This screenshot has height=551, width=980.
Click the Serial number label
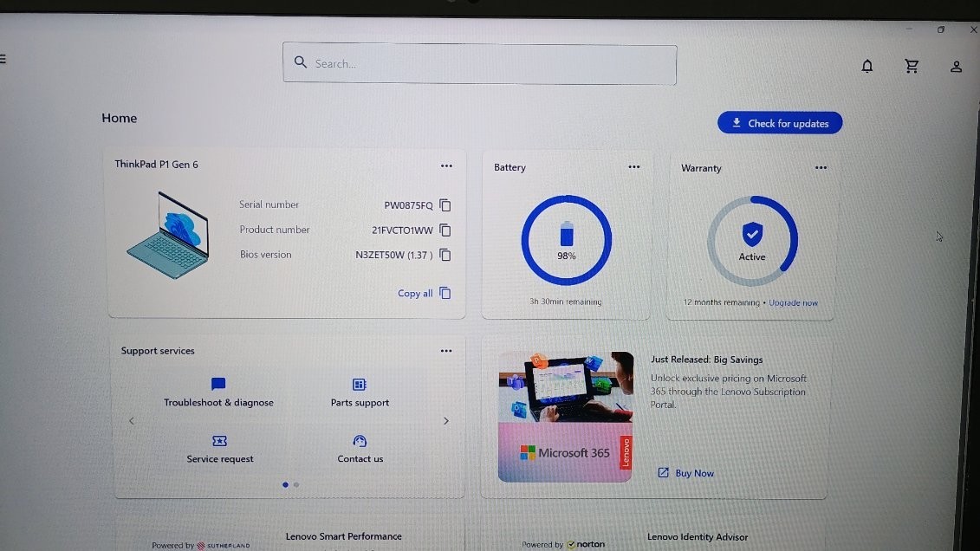coord(269,204)
